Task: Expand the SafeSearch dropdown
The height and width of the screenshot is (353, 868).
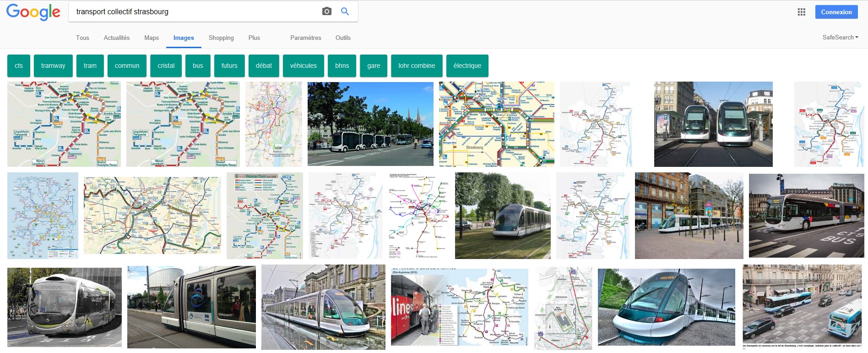Action: pos(840,37)
